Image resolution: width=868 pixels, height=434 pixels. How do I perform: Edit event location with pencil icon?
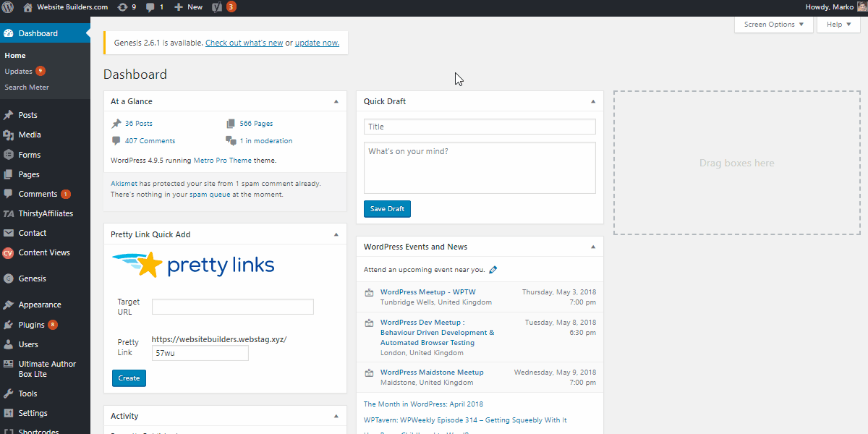point(493,270)
